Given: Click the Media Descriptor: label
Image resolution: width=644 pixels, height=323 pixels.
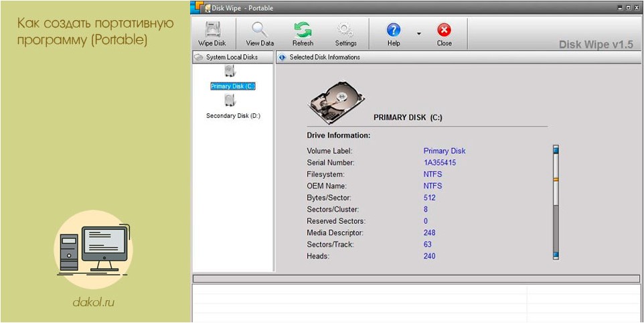Looking at the screenshot, I should click(x=335, y=233).
